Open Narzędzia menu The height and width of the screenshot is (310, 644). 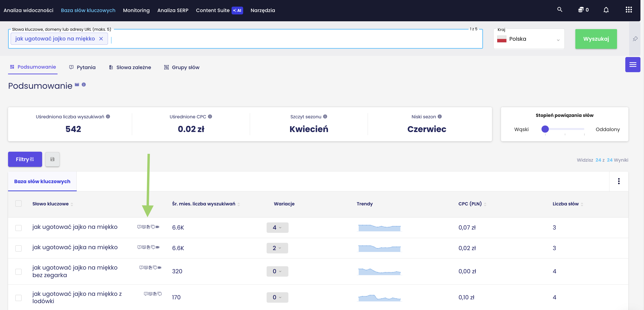(x=263, y=10)
